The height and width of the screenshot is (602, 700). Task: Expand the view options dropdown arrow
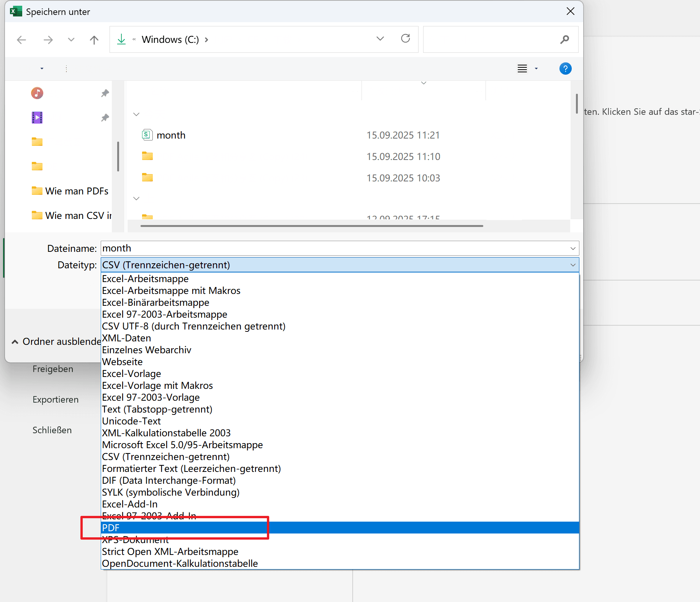(536, 69)
